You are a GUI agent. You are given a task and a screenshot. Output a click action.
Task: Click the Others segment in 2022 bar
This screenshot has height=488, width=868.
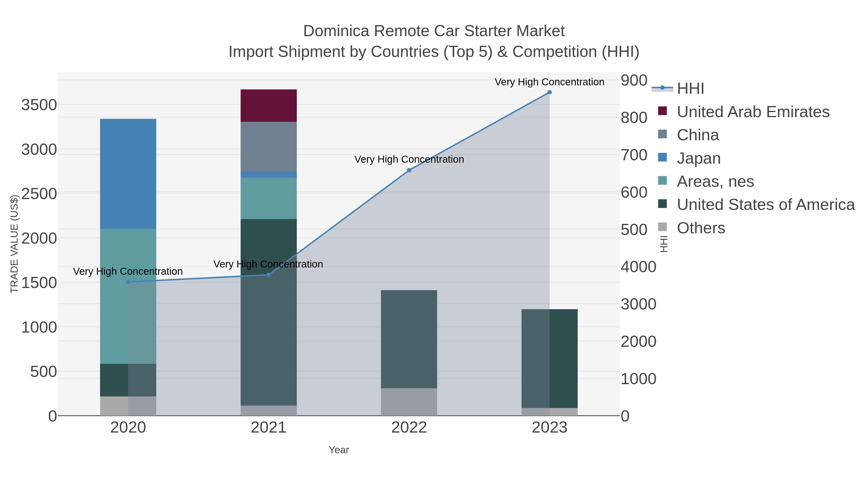point(409,402)
